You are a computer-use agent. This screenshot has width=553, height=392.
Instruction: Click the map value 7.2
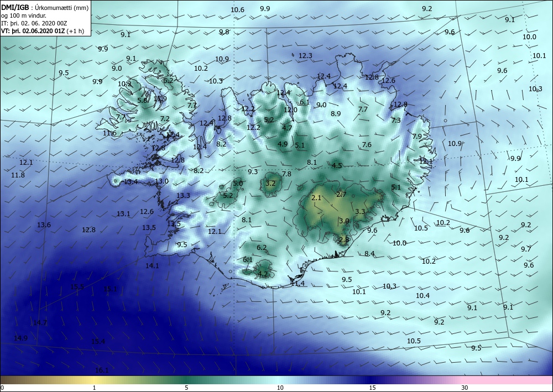click(x=165, y=119)
